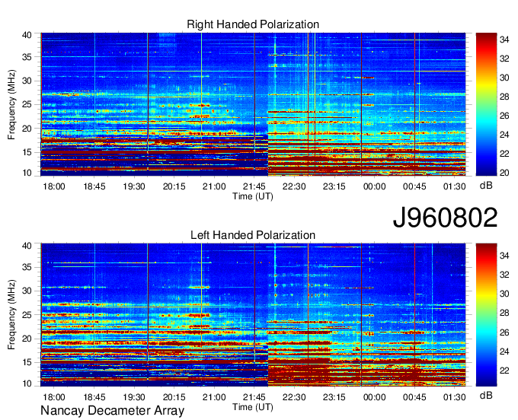The height and width of the screenshot is (420, 518).
Task: Click 24 dB tick on left-handed color bar
Action: 504,352
